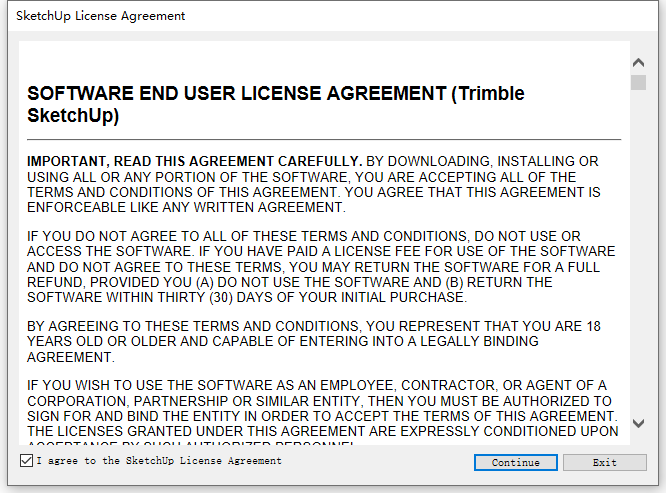Click the scrollbar up arrow
666x493 pixels.
638,63
